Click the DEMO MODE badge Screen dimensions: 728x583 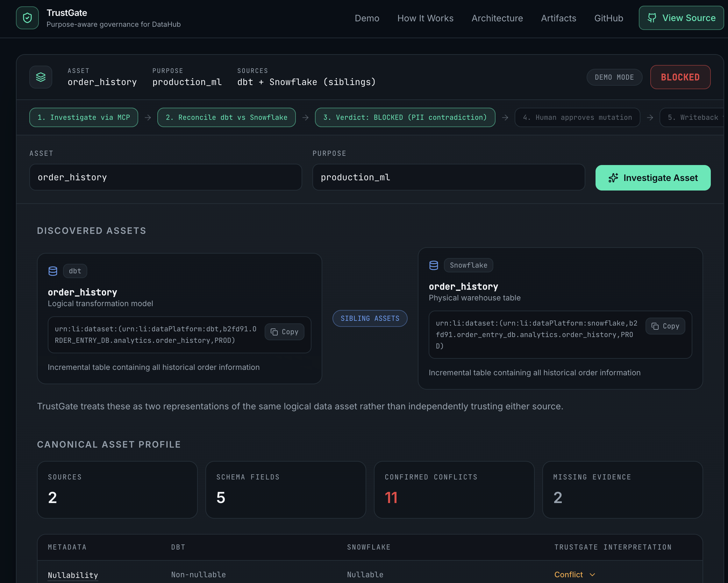[614, 77]
